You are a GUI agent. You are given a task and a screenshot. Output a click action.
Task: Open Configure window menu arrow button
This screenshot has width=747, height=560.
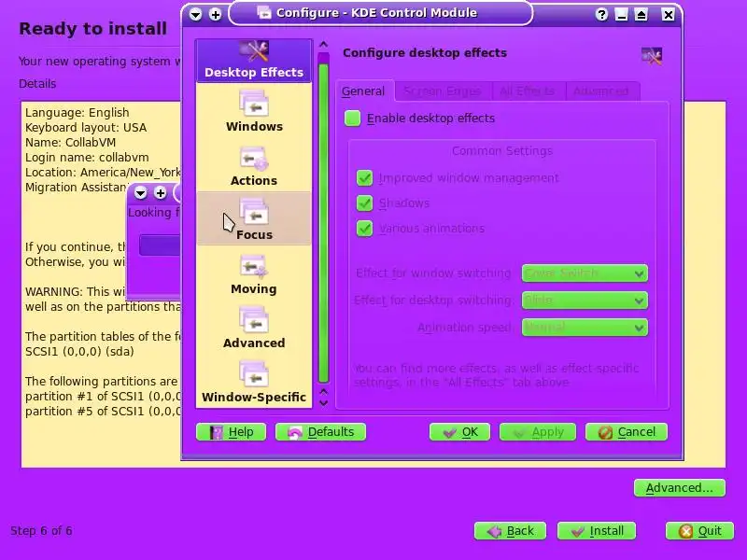[x=195, y=15]
